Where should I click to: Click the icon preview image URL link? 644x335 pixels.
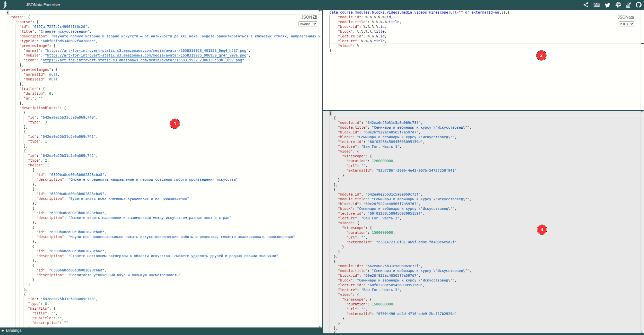(x=143, y=60)
